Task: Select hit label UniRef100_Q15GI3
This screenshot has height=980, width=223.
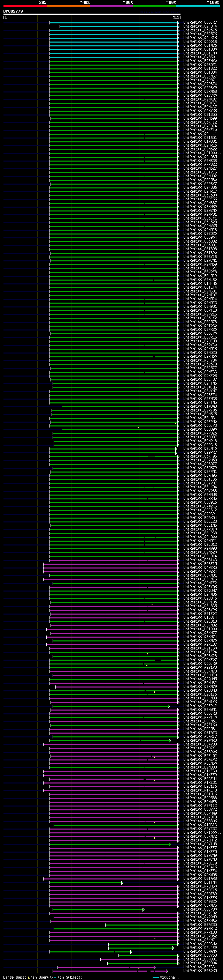Action: [x=200, y=825]
